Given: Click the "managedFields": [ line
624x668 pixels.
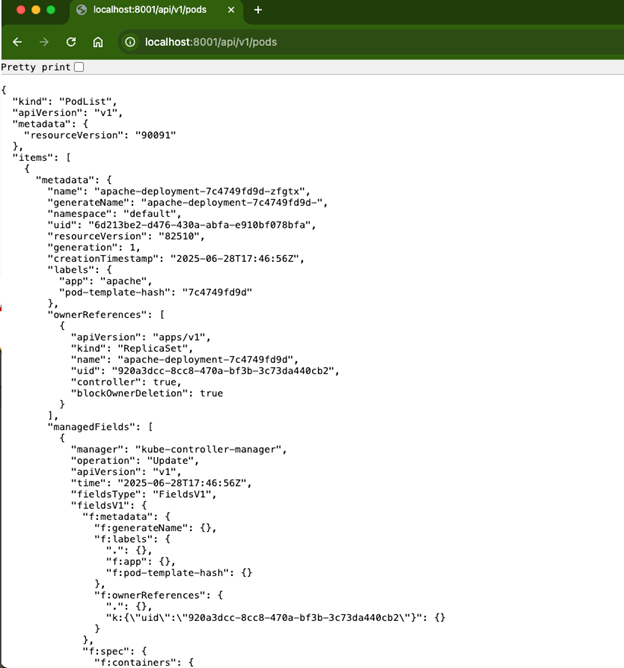Looking at the screenshot, I should 100,427.
